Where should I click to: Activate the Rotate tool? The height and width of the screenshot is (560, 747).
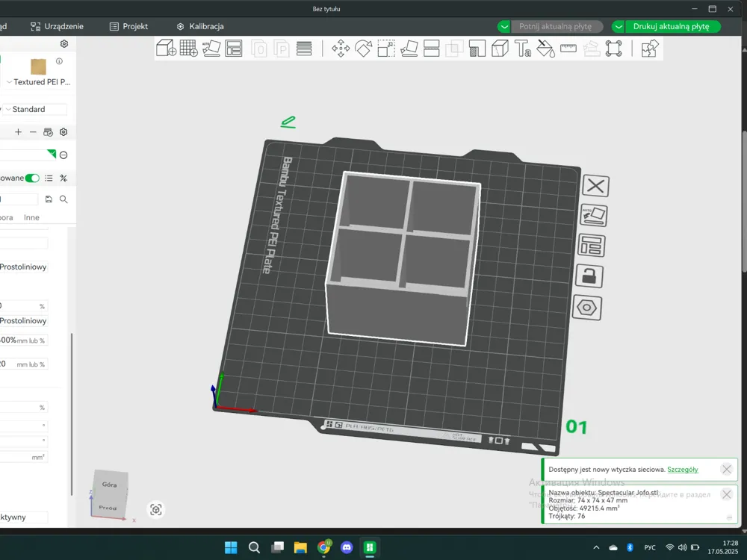pyautogui.click(x=364, y=49)
